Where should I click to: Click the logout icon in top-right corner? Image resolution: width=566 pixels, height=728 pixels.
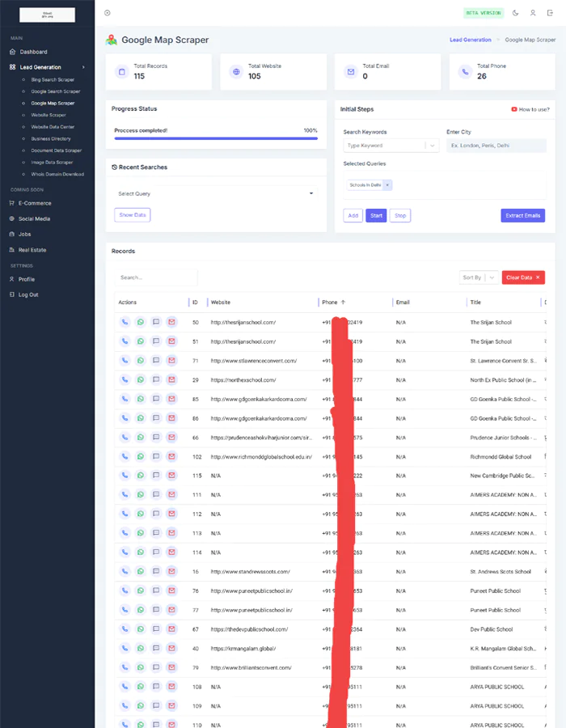coord(551,13)
